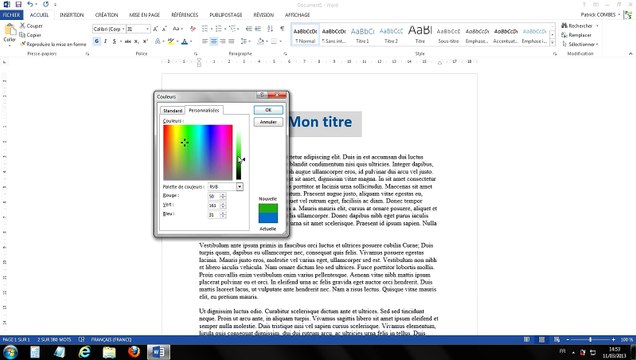Toggle strikethrough (abc) formatting
This screenshot has width=636, height=360.
128,41
